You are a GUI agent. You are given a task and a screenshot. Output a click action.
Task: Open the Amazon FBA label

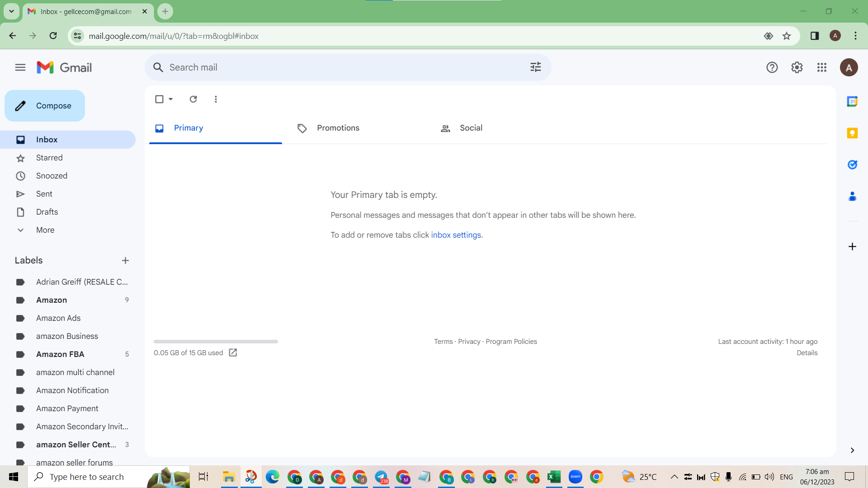pos(68,354)
